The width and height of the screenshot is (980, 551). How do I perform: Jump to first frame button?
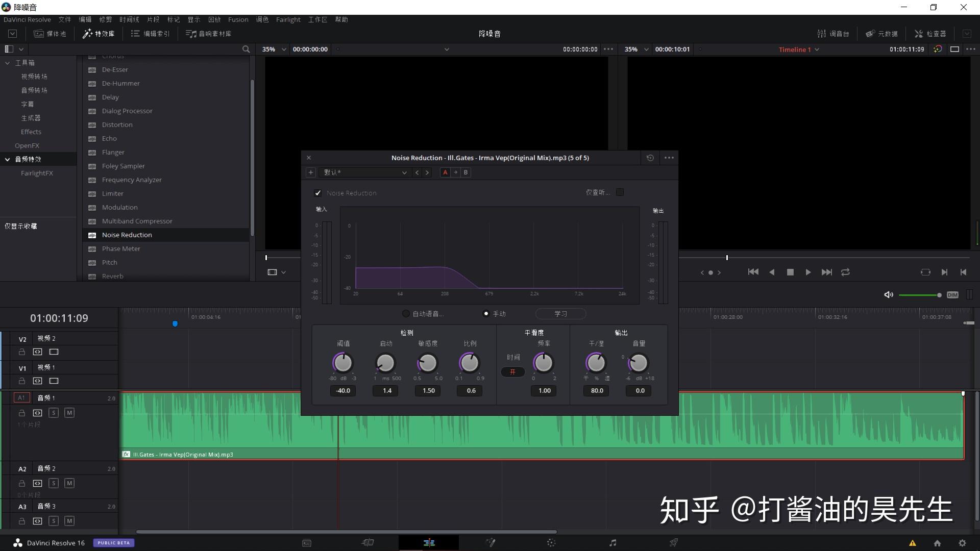click(753, 272)
